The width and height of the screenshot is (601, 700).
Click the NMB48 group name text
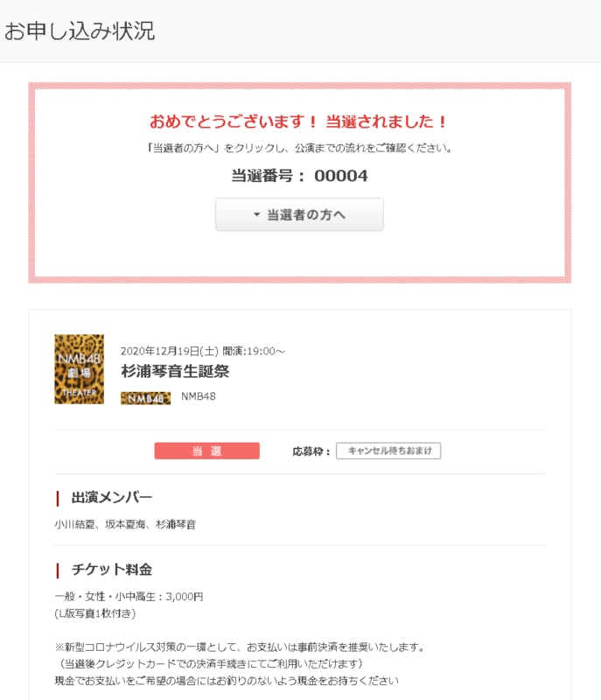(x=199, y=396)
